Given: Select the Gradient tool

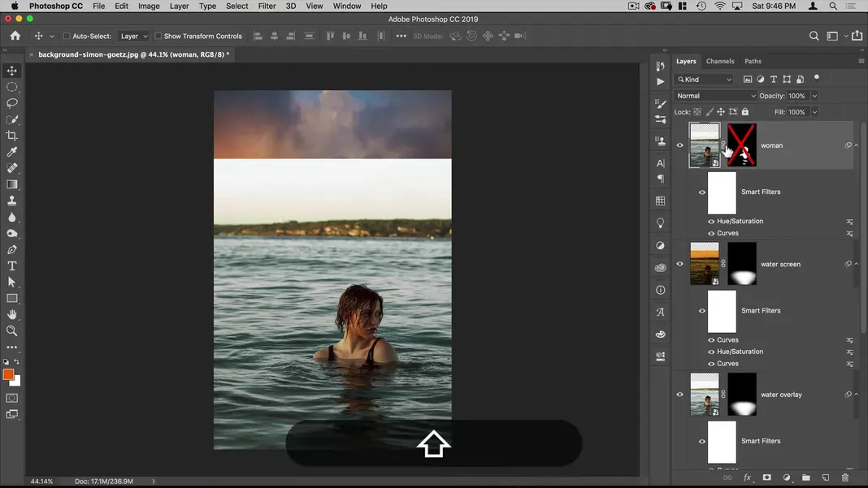Looking at the screenshot, I should click(x=11, y=184).
